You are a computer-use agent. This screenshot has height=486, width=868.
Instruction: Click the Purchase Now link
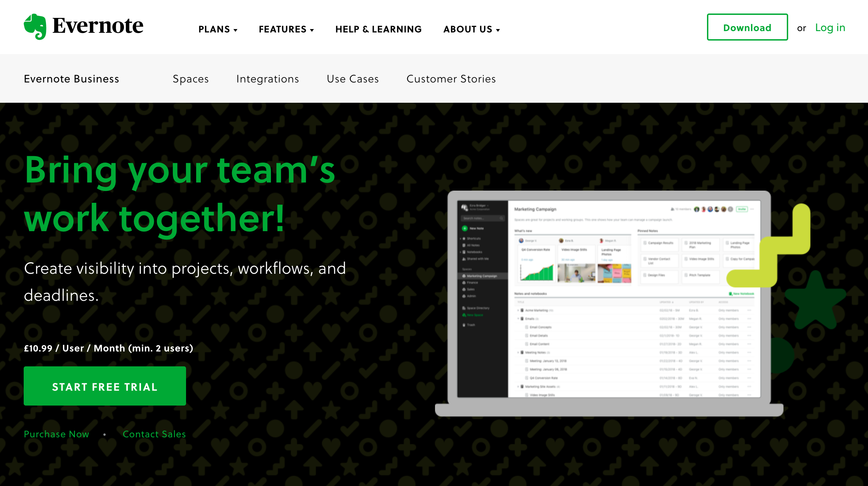(x=56, y=434)
